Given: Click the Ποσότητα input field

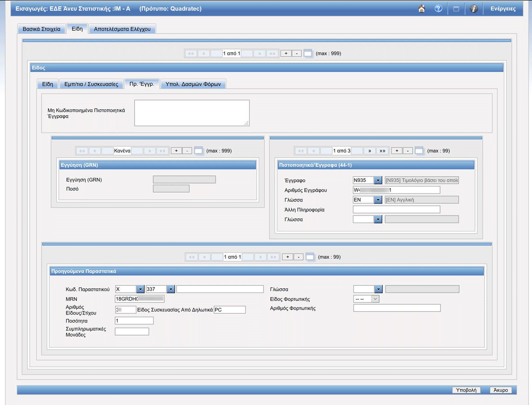Looking at the screenshot, I should click(x=134, y=321).
